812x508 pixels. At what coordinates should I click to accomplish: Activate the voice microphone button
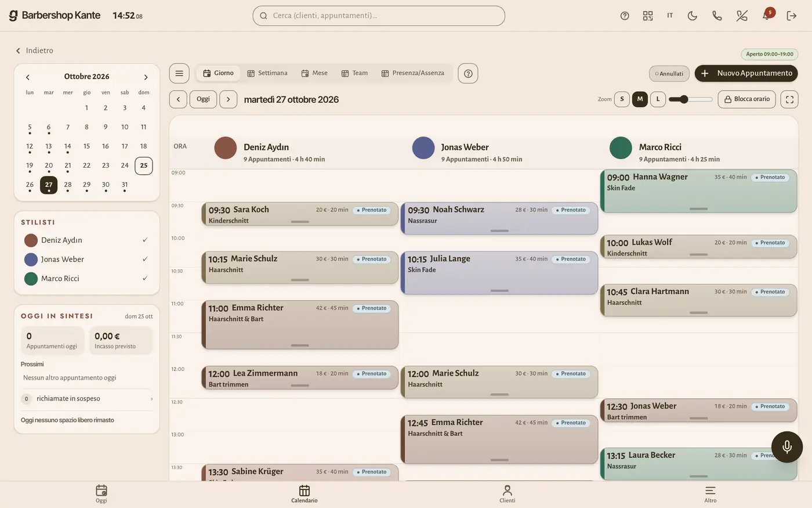click(787, 446)
